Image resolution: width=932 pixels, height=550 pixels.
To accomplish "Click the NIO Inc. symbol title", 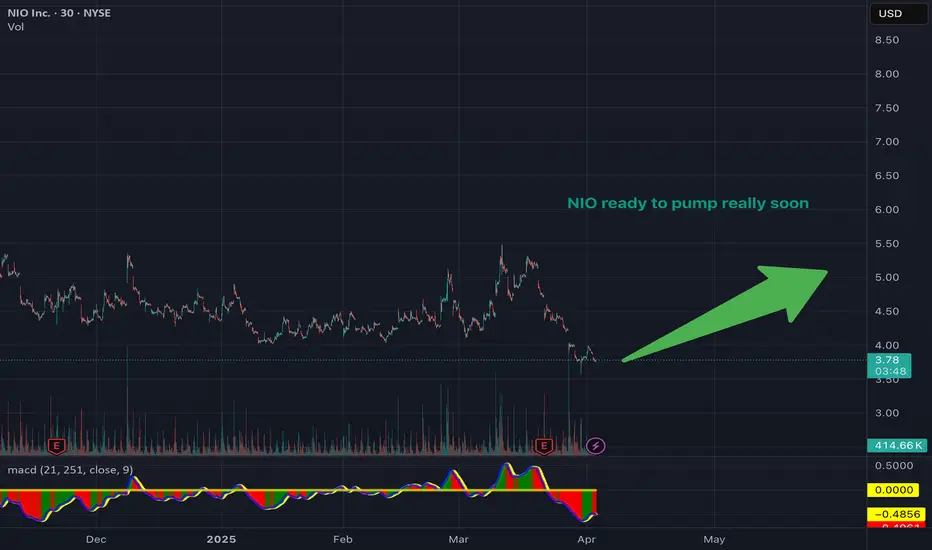I will point(59,13).
